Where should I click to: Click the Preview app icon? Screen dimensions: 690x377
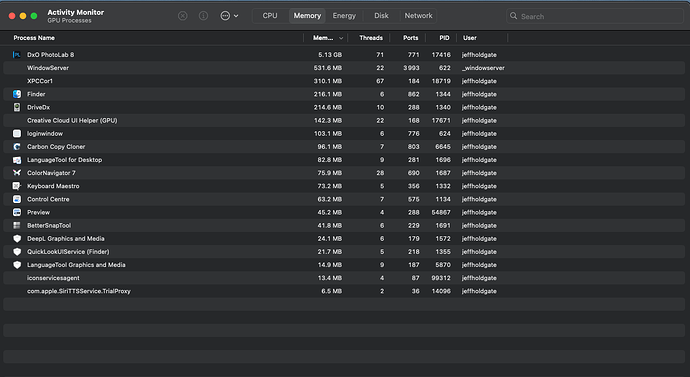(17, 212)
